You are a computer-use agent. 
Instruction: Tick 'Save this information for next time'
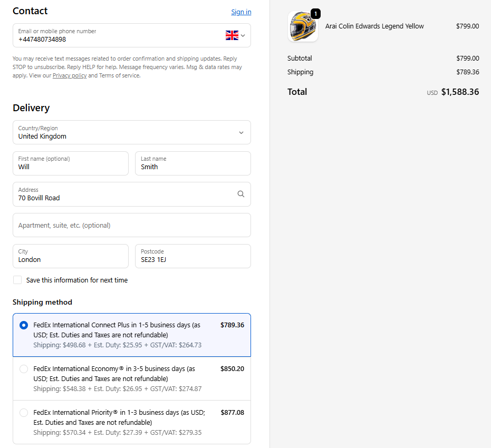click(x=17, y=280)
